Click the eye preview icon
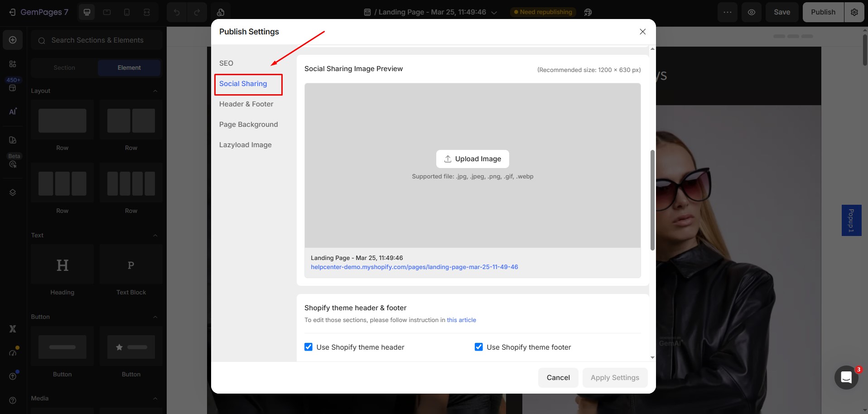The height and width of the screenshot is (414, 868). 752,12
